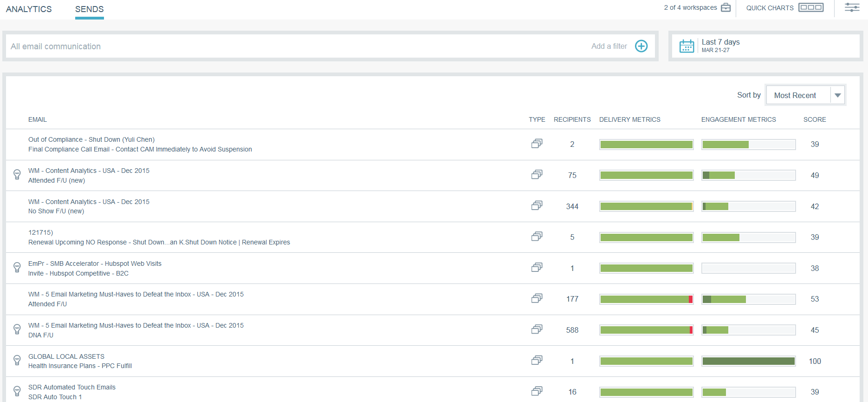The height and width of the screenshot is (402, 868).
Task: Click the Add a filter plus icon
Action: click(x=641, y=46)
